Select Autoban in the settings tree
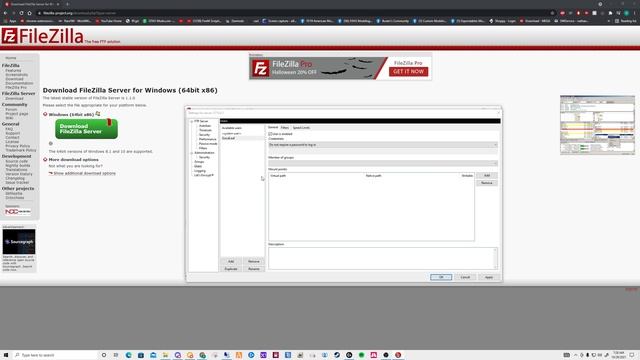 click(205, 126)
